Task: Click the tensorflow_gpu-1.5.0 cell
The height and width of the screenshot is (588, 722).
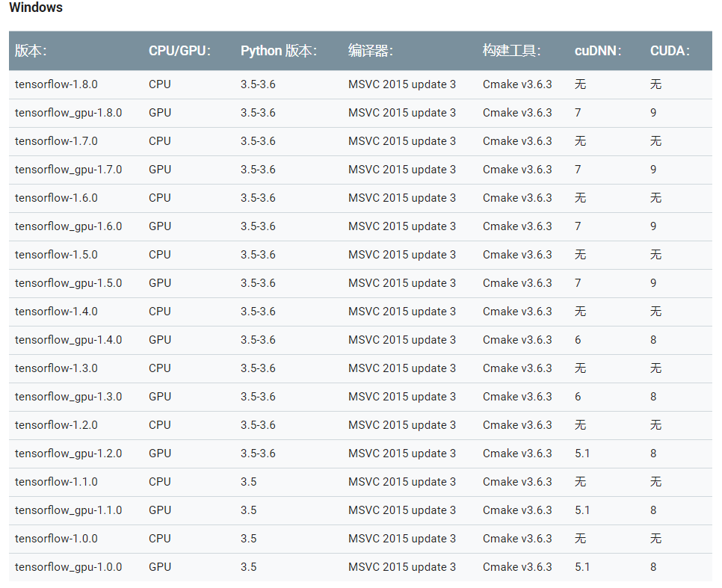Action: pyautogui.click(x=68, y=283)
